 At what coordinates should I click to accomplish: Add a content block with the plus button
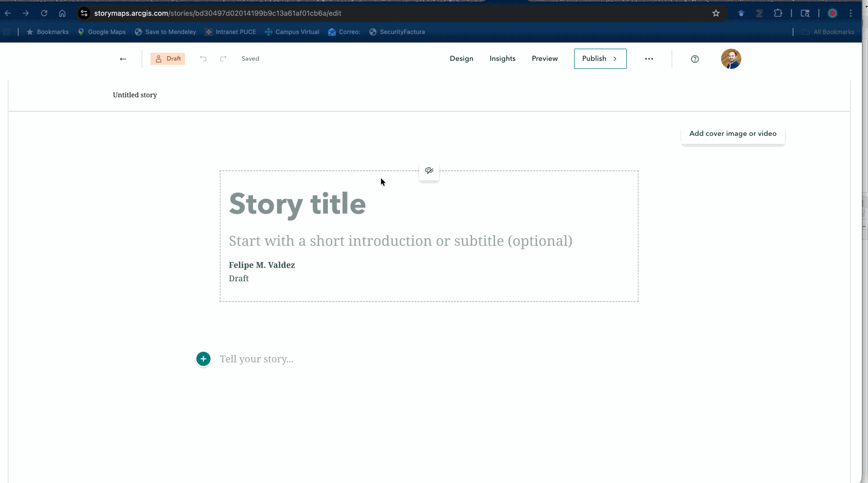[x=203, y=359]
